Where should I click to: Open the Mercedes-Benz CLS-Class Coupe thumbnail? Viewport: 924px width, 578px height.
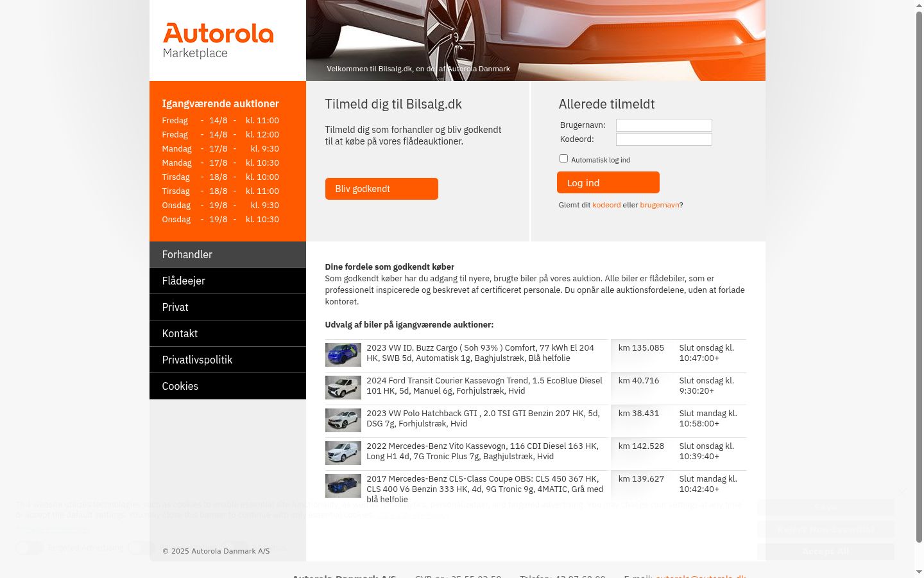[343, 486]
